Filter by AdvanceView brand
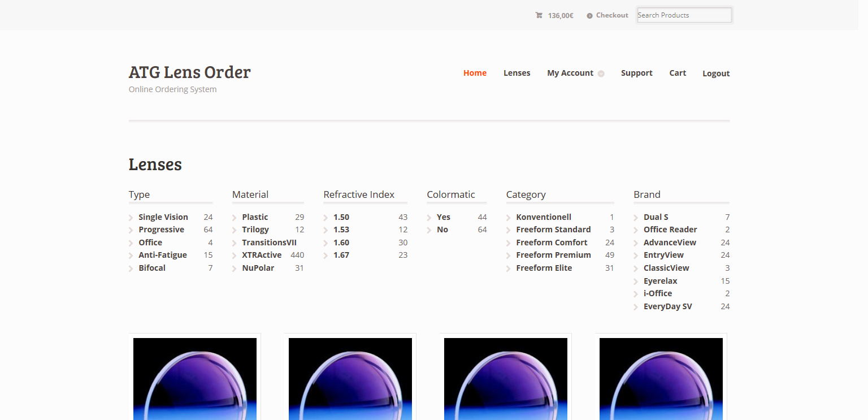This screenshot has height=420, width=868. (670, 243)
